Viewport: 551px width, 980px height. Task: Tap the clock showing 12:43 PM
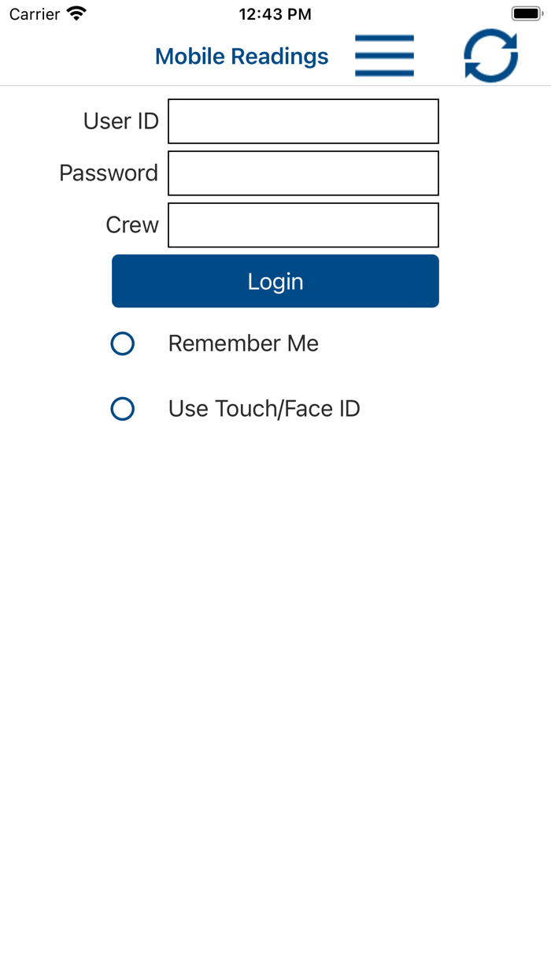pos(275,13)
